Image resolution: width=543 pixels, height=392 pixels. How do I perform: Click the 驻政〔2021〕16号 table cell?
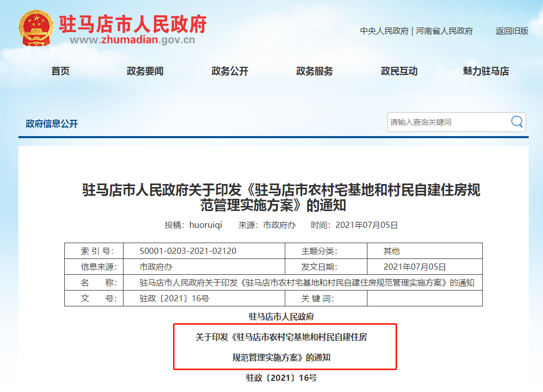coord(204,298)
